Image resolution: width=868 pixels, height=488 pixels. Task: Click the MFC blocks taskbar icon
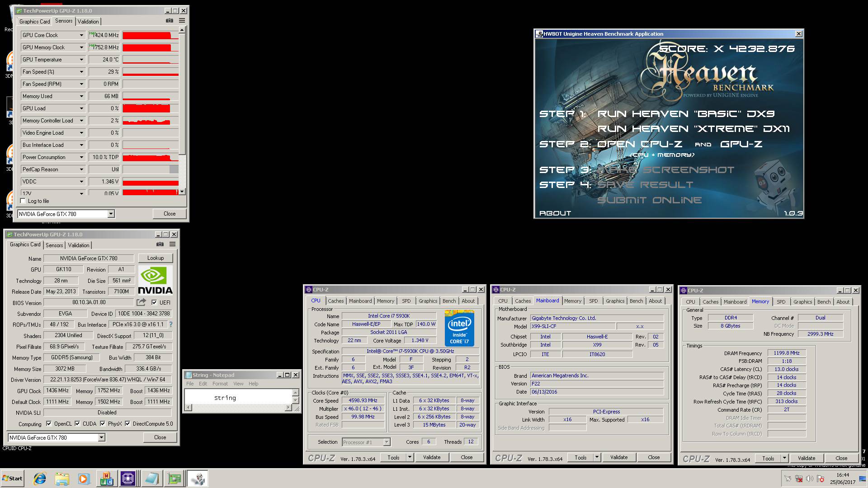click(107, 479)
